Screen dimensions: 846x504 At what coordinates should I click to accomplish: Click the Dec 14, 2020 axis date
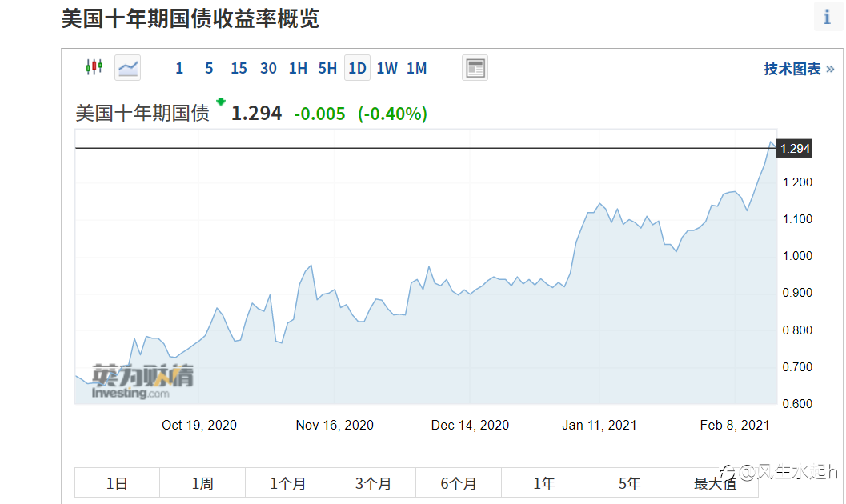470,426
